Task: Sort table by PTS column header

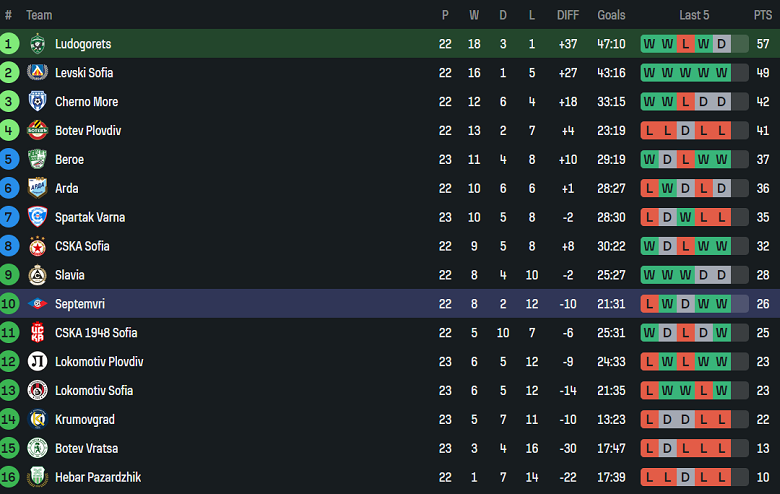Action: click(763, 15)
